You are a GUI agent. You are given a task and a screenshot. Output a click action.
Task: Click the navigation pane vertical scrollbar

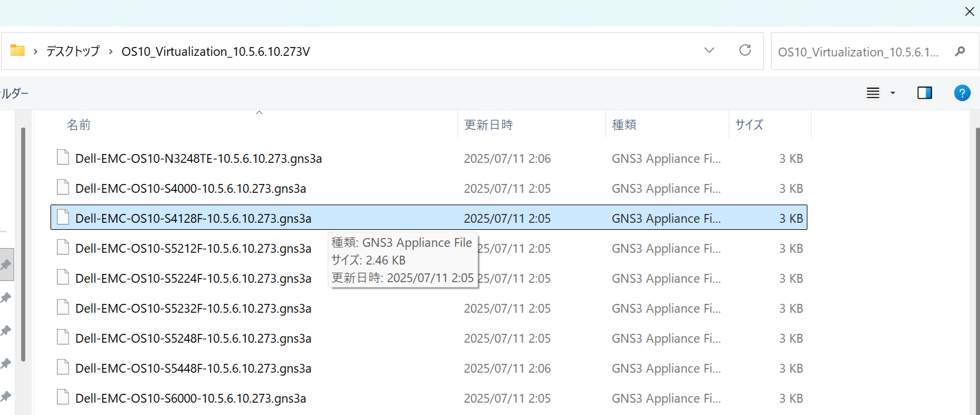[x=23, y=244]
